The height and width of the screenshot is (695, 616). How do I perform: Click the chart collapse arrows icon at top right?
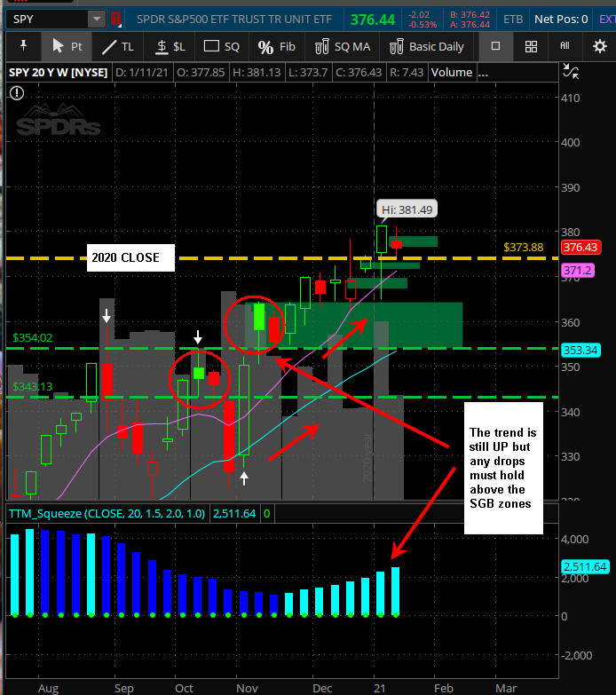(x=571, y=71)
